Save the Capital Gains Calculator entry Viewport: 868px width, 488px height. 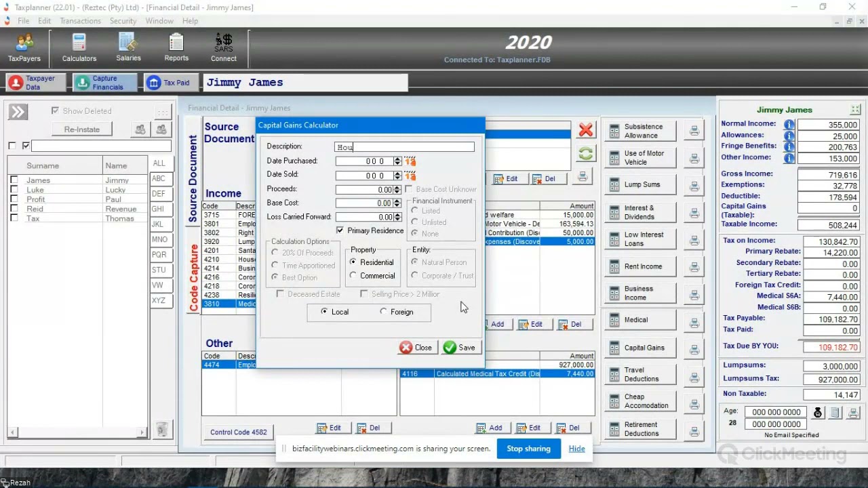tap(460, 348)
